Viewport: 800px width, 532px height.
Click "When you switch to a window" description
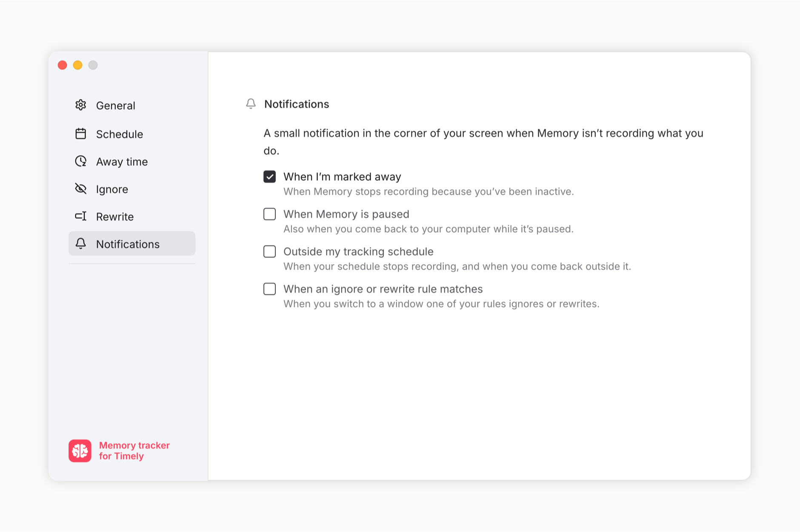point(441,304)
